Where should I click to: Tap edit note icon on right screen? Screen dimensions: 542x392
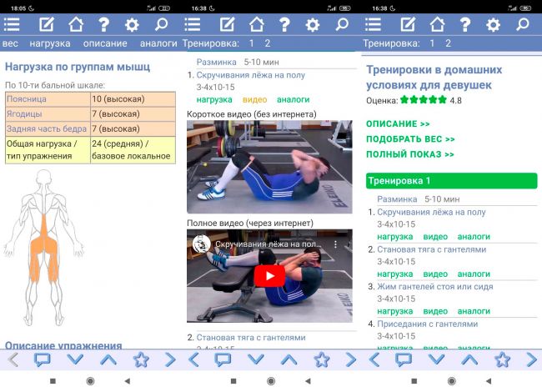pos(408,24)
